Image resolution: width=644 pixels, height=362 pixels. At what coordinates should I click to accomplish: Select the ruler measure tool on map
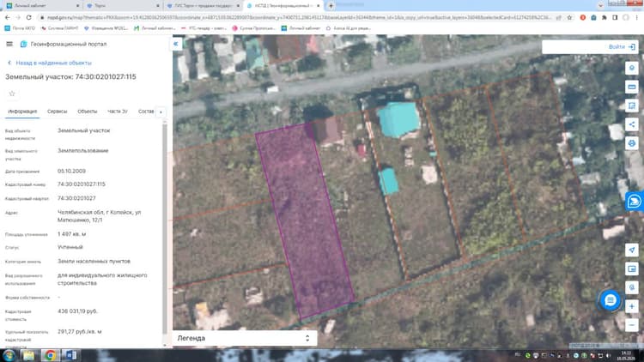point(632,87)
